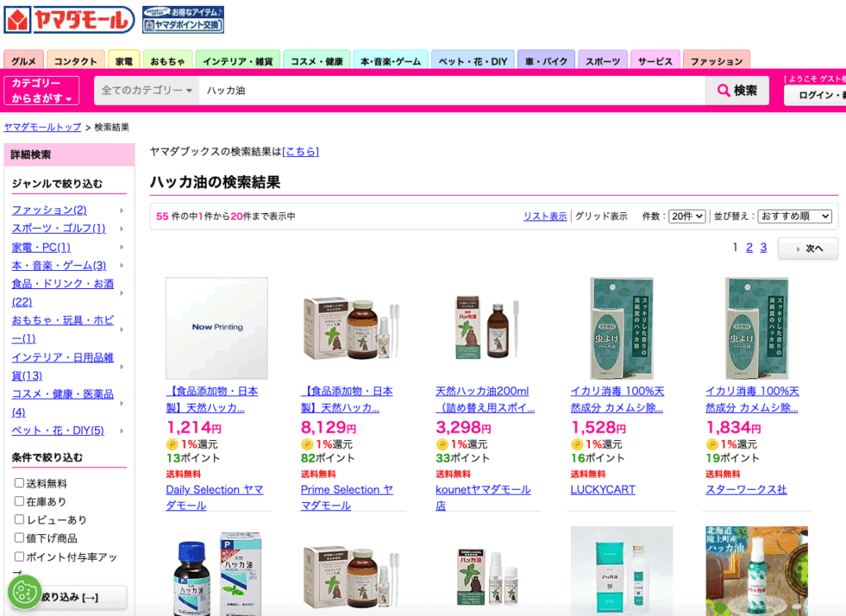Viewport: 846px width, 616px height.
Task: Open the 3,298円 hakka oil 200ml image
Action: [487, 327]
